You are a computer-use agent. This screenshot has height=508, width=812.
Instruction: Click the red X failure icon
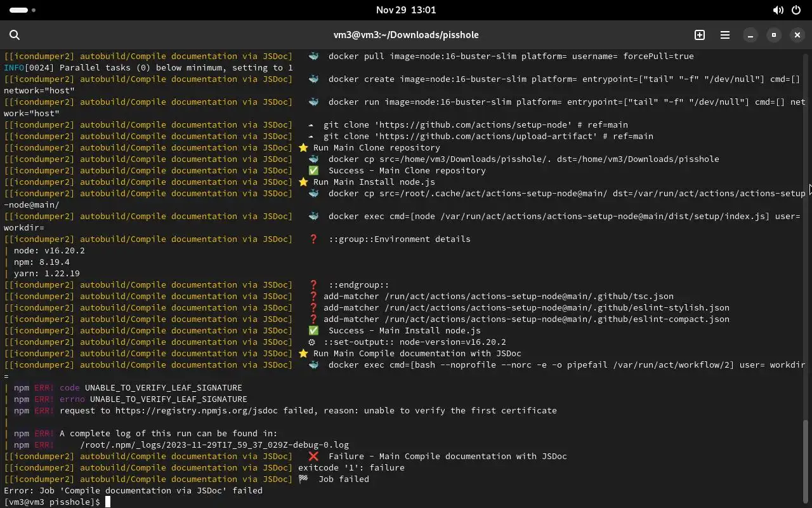(313, 457)
